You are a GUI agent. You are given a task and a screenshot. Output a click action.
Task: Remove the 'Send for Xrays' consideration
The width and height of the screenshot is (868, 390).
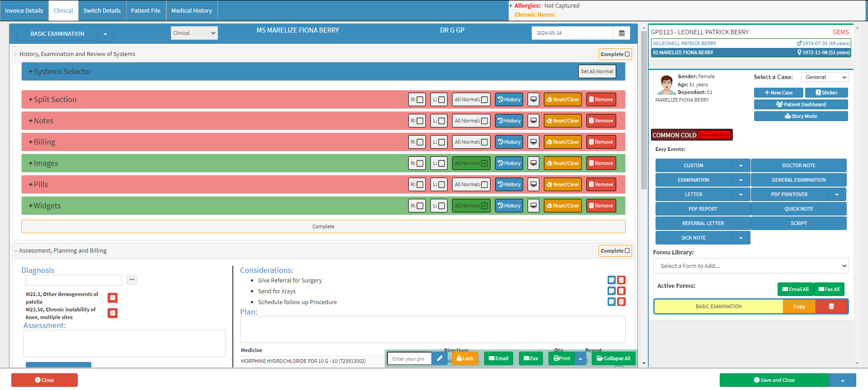[x=621, y=291]
